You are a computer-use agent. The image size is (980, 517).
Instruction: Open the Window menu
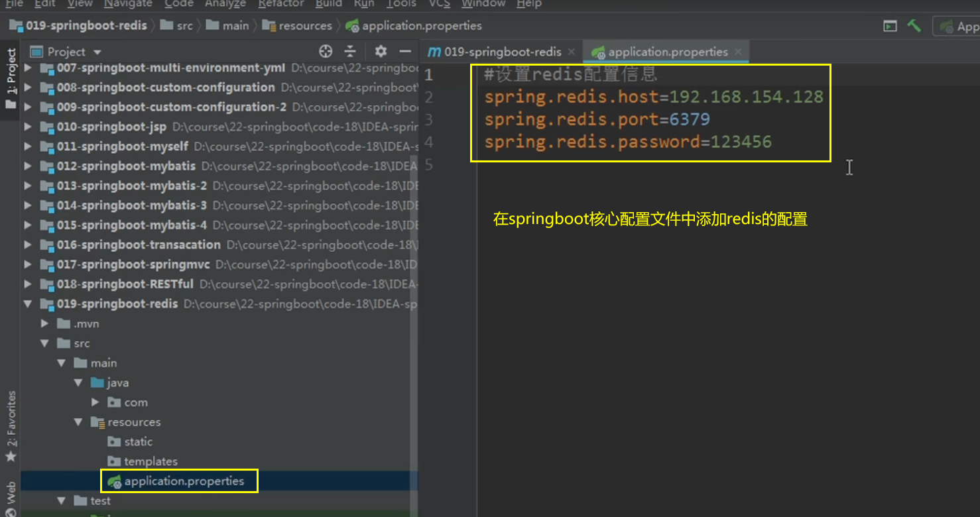click(483, 3)
